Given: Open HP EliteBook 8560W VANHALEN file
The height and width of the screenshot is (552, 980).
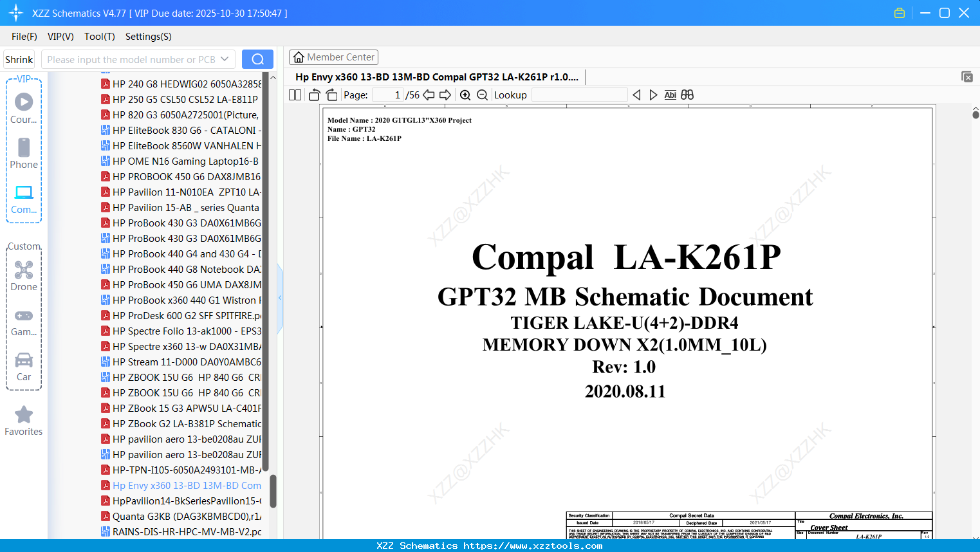Looking at the screenshot, I should pyautogui.click(x=181, y=145).
